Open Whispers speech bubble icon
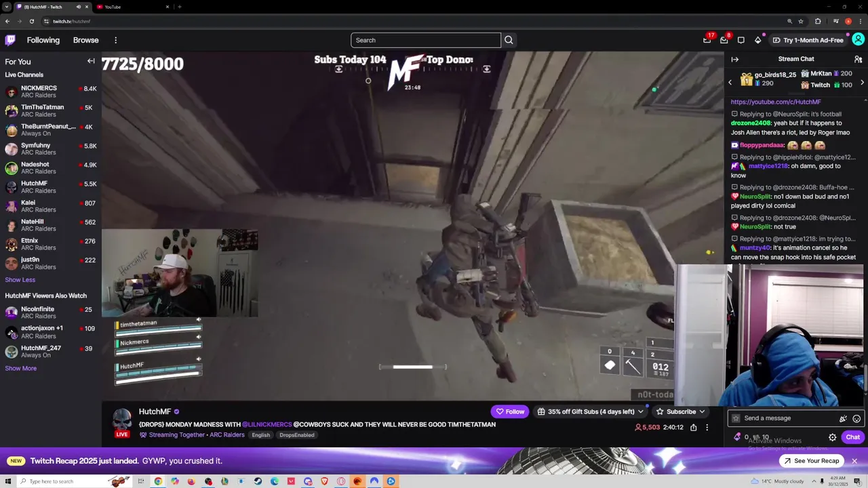Screen dimensions: 868x488 coord(741,40)
